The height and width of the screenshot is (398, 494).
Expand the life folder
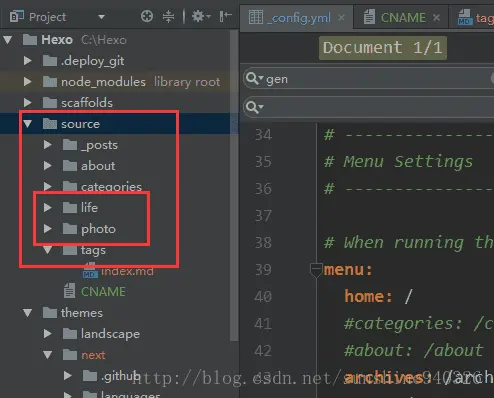[48, 207]
